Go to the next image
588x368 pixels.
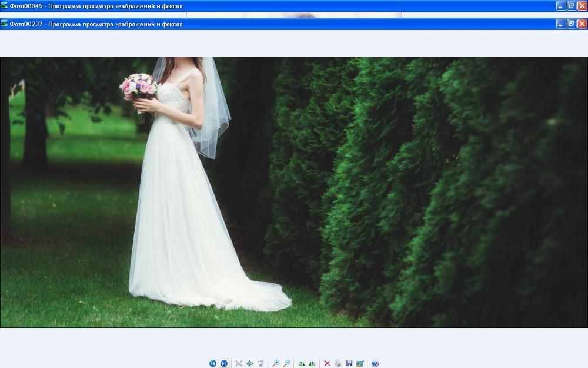[224, 363]
